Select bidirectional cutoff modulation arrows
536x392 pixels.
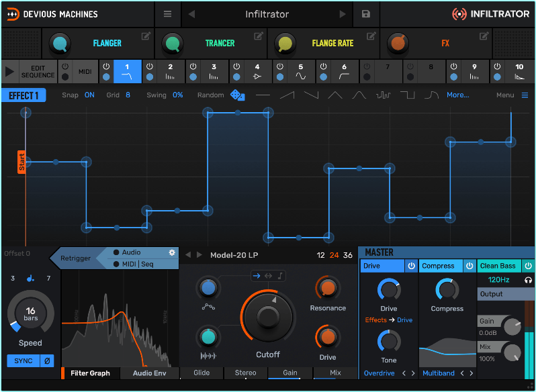coord(269,276)
